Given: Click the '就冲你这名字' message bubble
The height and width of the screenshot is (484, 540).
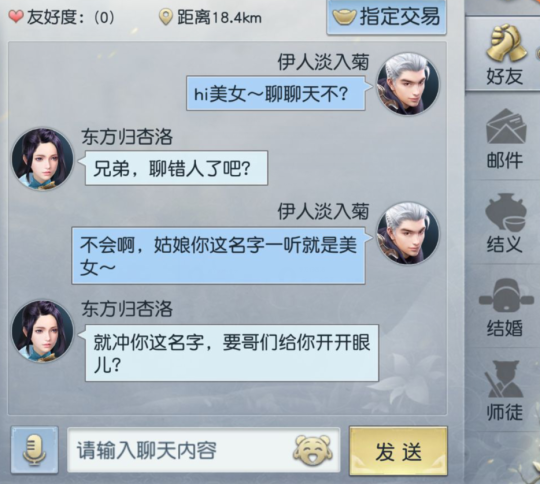Looking at the screenshot, I should (x=232, y=353).
